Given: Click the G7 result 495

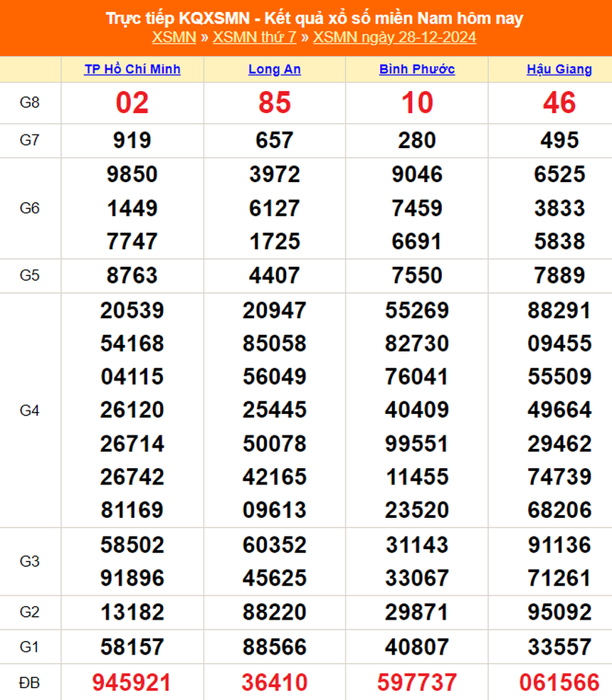Looking at the screenshot, I should (x=559, y=140).
